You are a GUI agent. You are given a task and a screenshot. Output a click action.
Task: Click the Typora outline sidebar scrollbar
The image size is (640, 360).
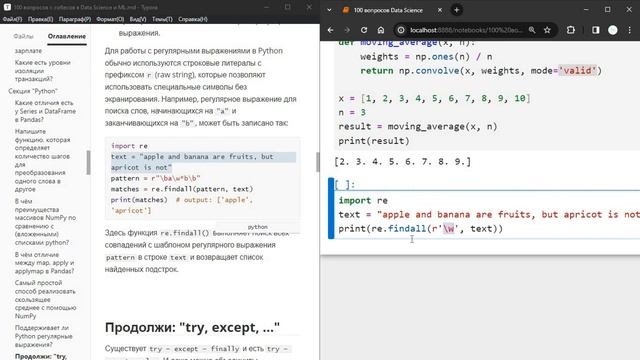point(88,162)
